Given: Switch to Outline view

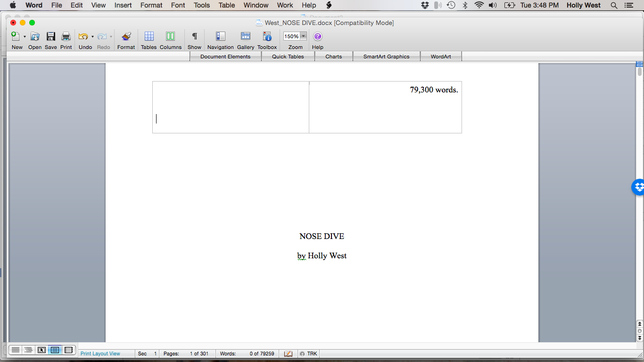Looking at the screenshot, I should pyautogui.click(x=28, y=350).
